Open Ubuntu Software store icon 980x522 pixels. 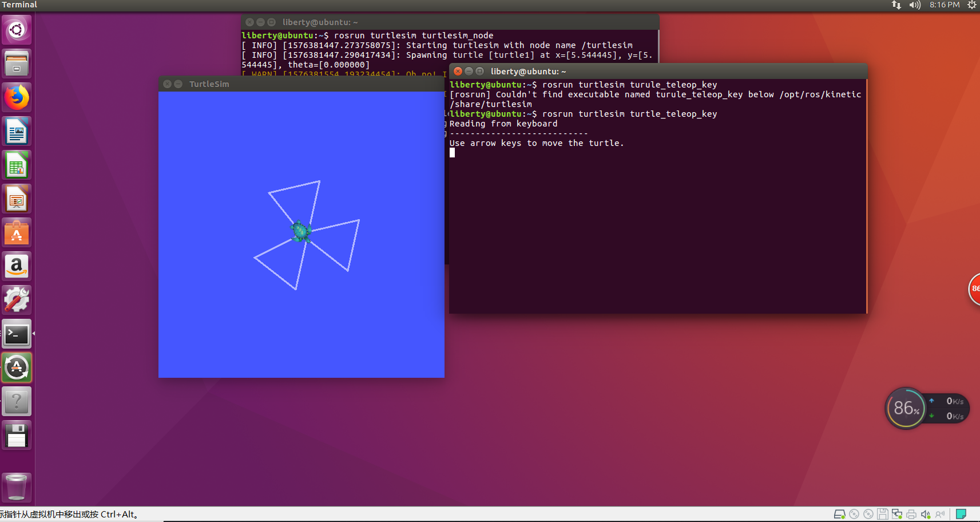pyautogui.click(x=17, y=232)
